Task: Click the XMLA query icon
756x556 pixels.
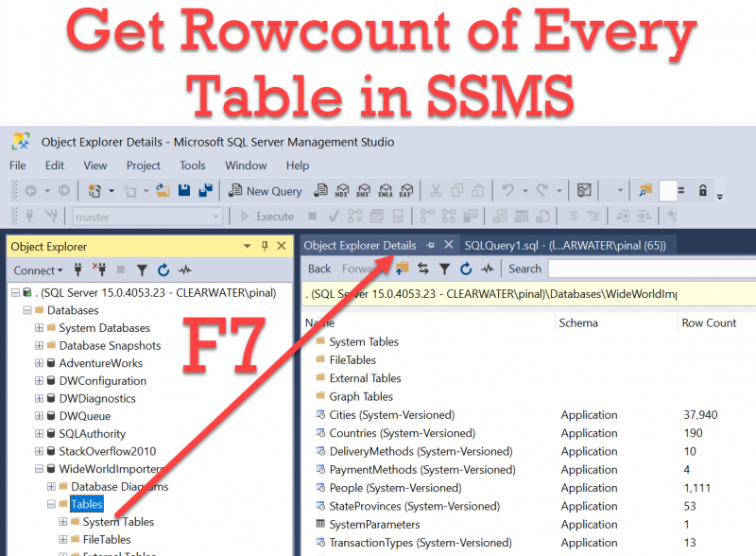Action: (386, 191)
